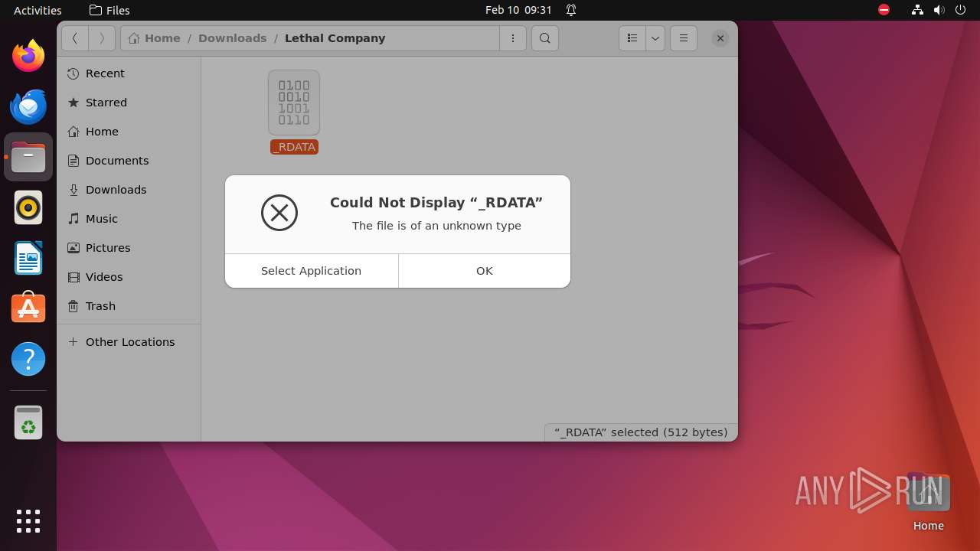The image size is (980, 551).
Task: Go to Home in the sidebar
Action: (129, 132)
